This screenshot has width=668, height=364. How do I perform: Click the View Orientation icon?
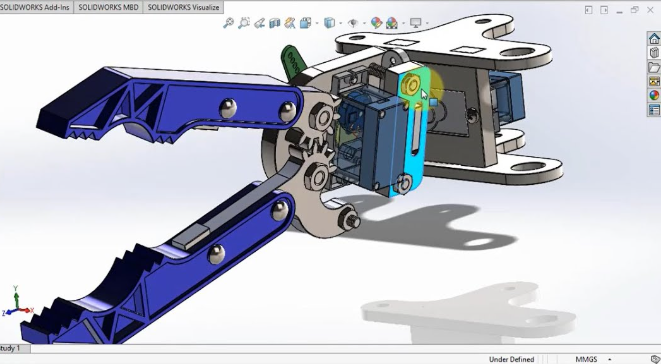[x=305, y=23]
